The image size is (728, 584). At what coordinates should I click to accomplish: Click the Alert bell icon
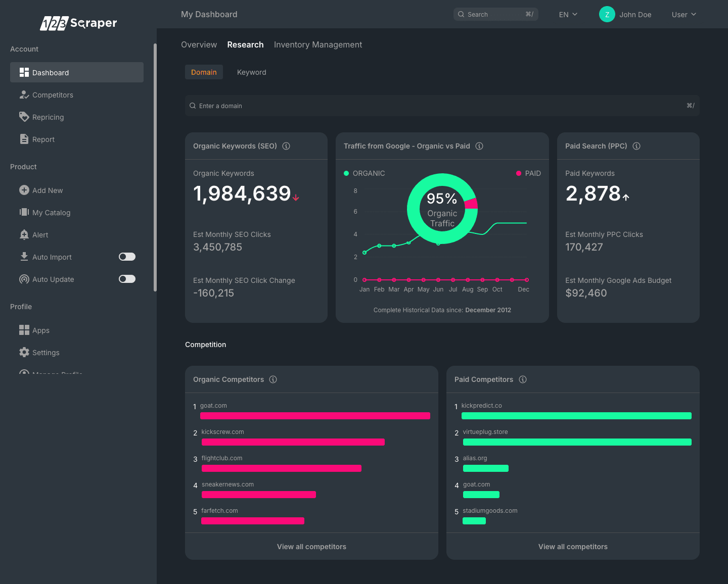tap(24, 234)
